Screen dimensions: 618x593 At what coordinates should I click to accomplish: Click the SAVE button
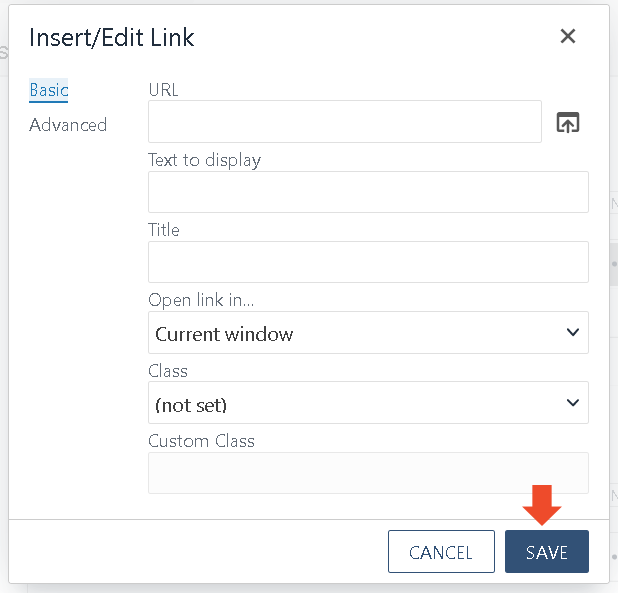point(547,551)
